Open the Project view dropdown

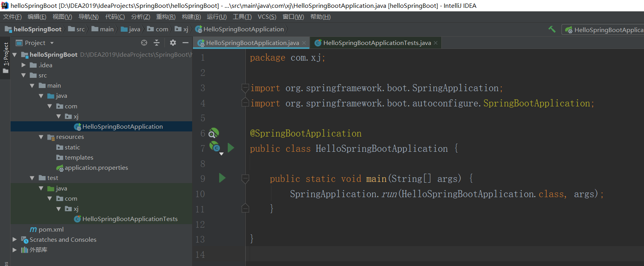pos(52,43)
